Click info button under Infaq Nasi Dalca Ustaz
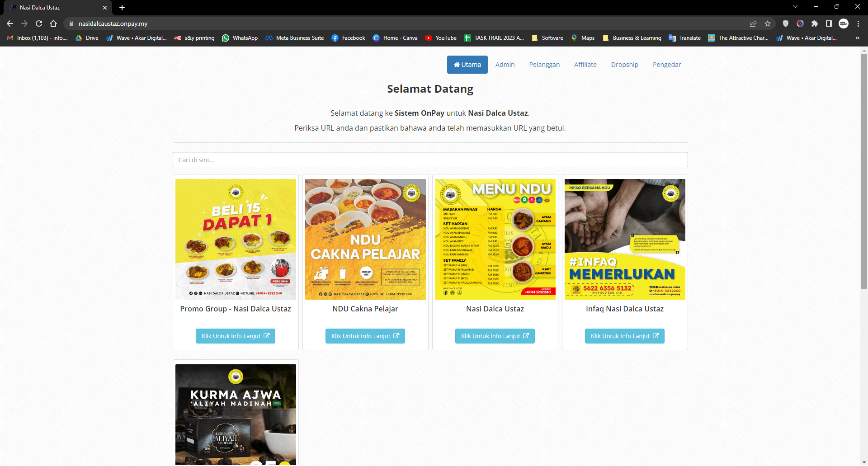 625,336
